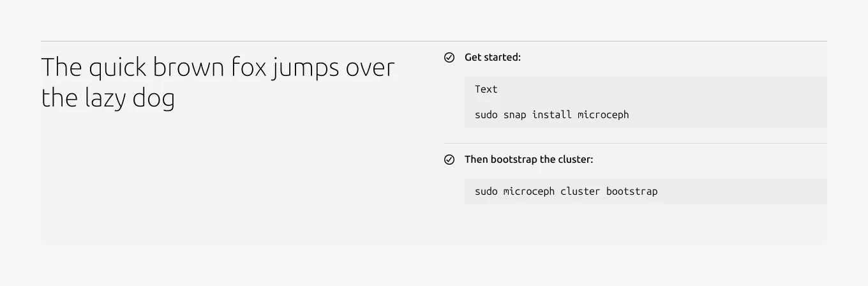Click the sudo microceph cluster bootstrap command
868x286 pixels.
(x=566, y=192)
